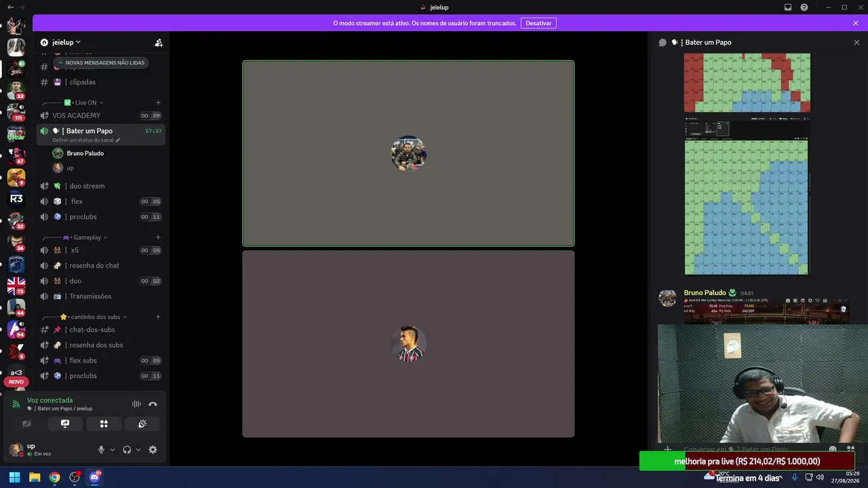The width and height of the screenshot is (868, 488).
Task: Open the R3 server icon
Action: pos(16,199)
